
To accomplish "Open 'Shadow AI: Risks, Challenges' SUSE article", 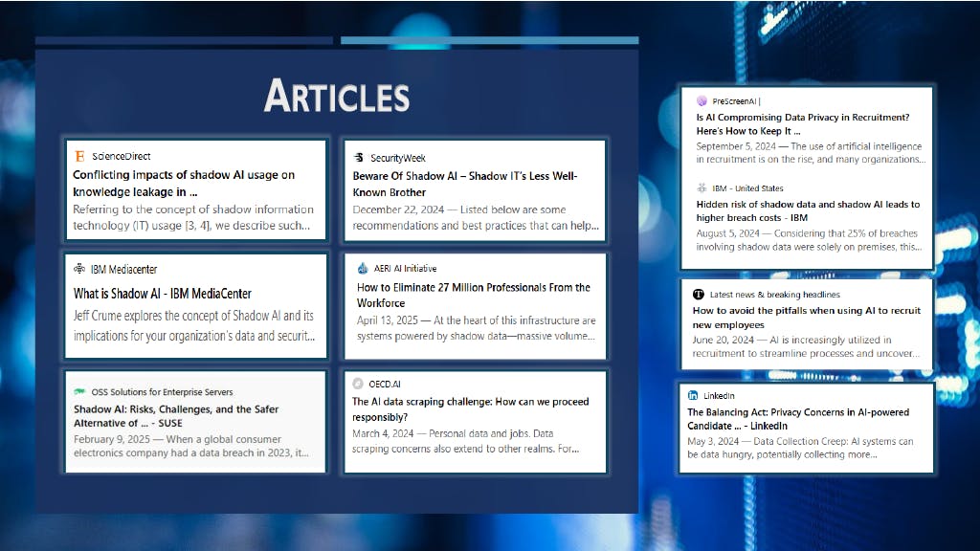I will point(176,416).
